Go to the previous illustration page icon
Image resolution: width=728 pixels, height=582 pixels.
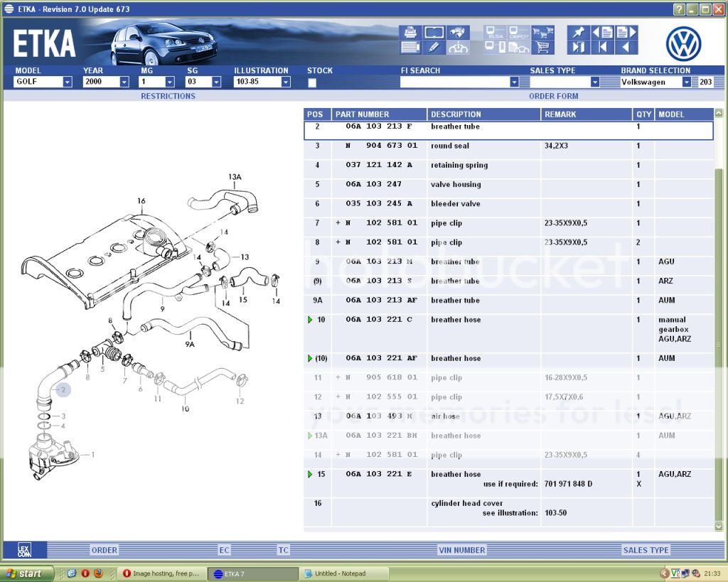point(602,33)
